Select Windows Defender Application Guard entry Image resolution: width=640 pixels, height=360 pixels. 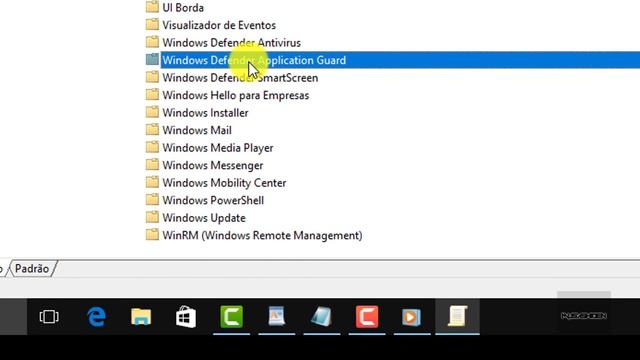(254, 60)
